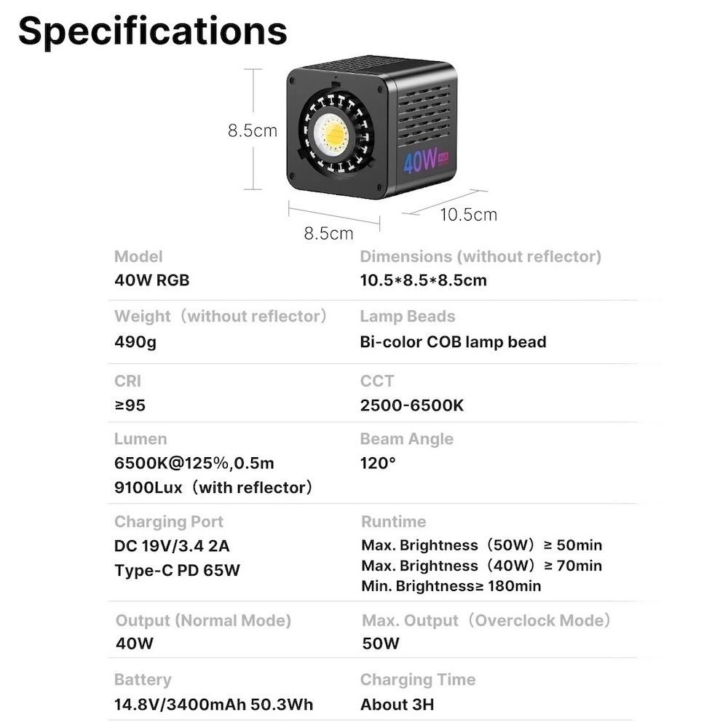Click the yellow COB lamp bead in photo
Image resolution: width=728 pixels, height=728 pixels.
[x=334, y=134]
